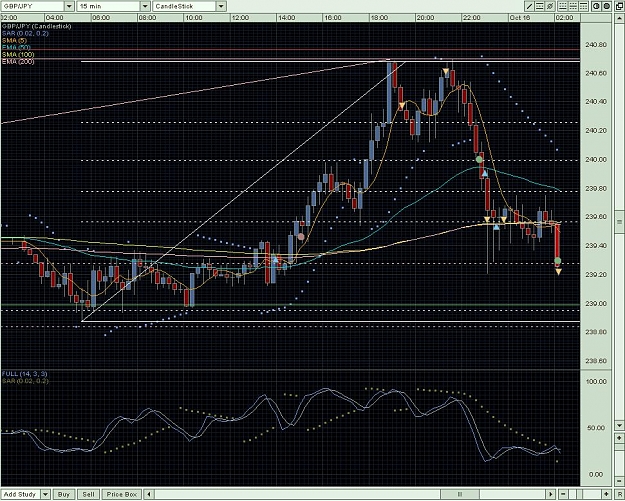
Task: Click the 12:00 time axis label
Action: coord(240,18)
